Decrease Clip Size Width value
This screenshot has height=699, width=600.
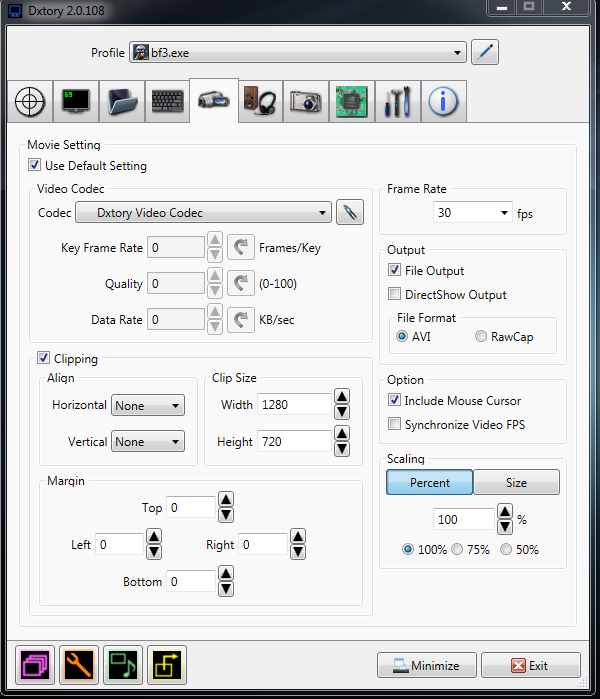(342, 412)
